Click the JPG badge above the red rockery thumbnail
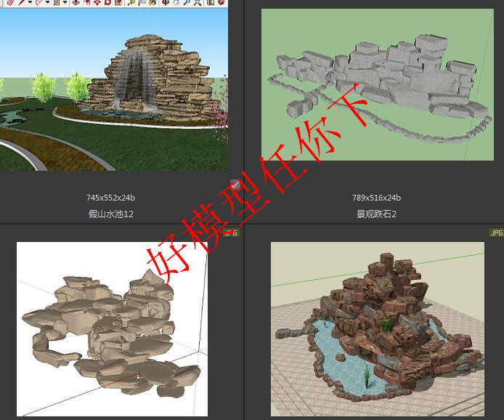 coord(496,233)
